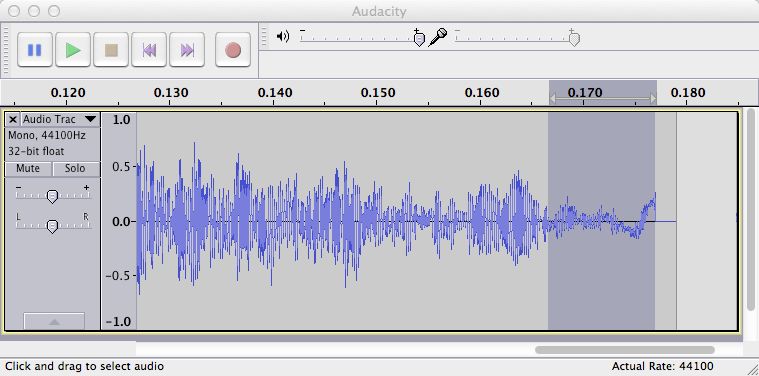Click the 0.120 mark on the timeline ruler
Viewport: 759px width, 376px height.
point(68,92)
